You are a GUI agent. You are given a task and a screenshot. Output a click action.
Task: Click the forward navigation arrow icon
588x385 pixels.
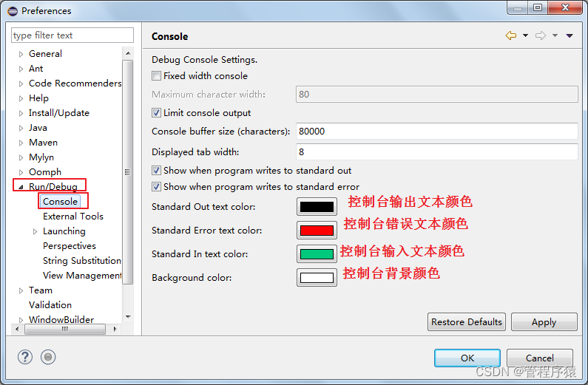541,35
